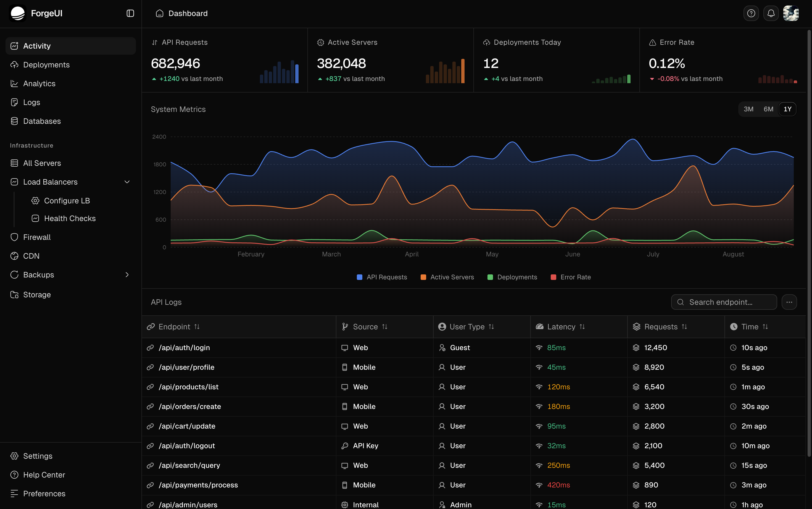
Task: Collapse the Load Balancers section chevron
Action: tap(127, 182)
